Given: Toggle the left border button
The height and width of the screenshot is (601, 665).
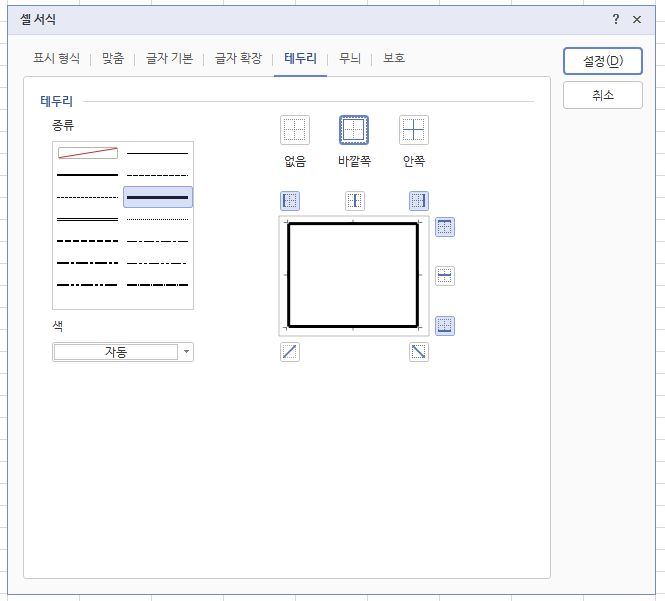Looking at the screenshot, I should pos(290,201).
